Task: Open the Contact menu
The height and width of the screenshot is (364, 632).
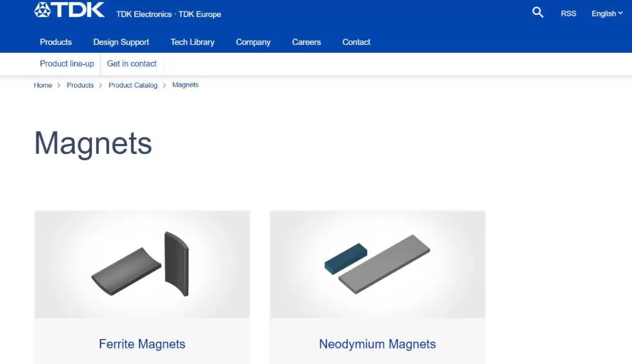Action: (x=356, y=42)
